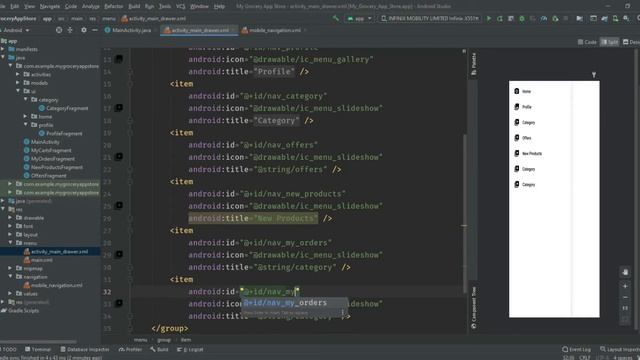Image resolution: width=640 pixels, height=360 pixels.
Task: Click the project panel settings gear icon
Action: (84, 30)
